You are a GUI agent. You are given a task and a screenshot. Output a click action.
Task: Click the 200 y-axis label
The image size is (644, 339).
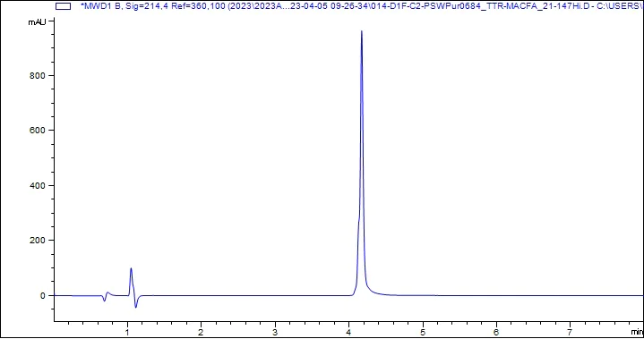pyautogui.click(x=38, y=241)
